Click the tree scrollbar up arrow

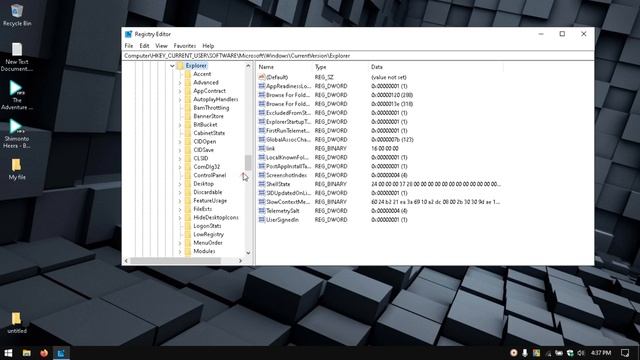tap(248, 66)
